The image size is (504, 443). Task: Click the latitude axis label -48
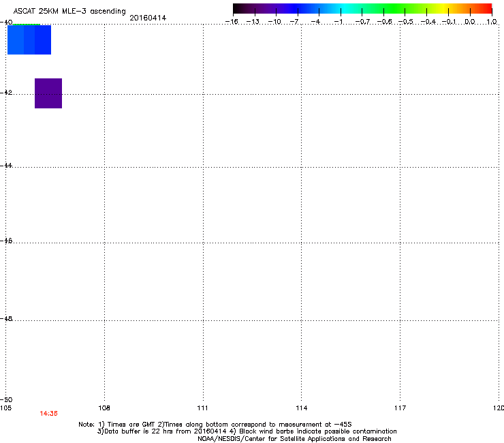[6, 318]
